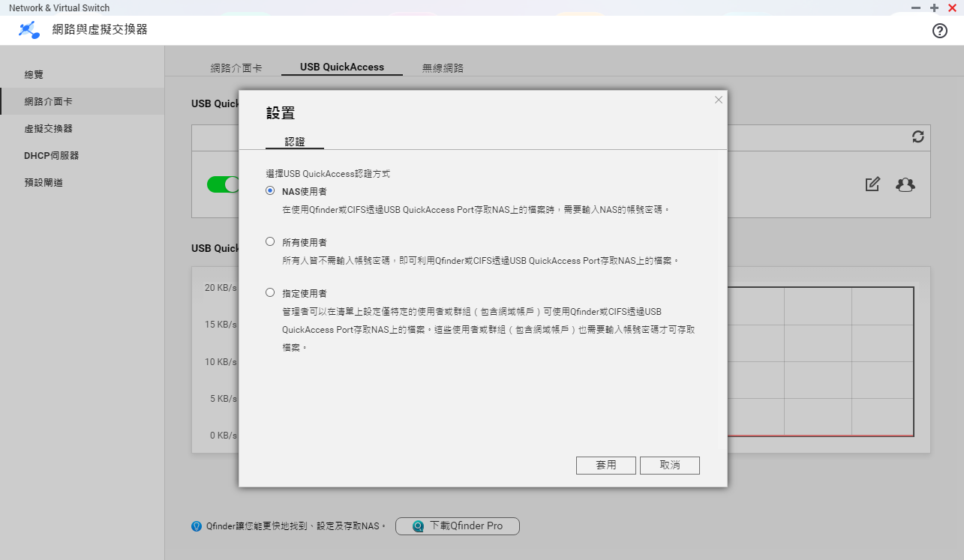Image resolution: width=964 pixels, height=560 pixels.
Task: Select the 指定使用者 radio option
Action: click(270, 292)
